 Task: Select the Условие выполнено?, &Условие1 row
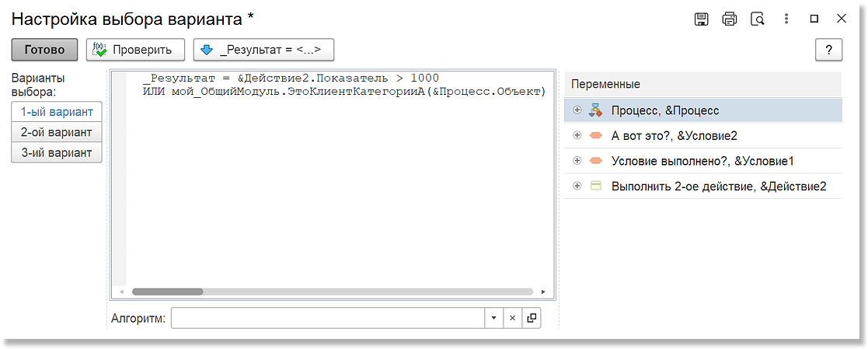pos(703,161)
